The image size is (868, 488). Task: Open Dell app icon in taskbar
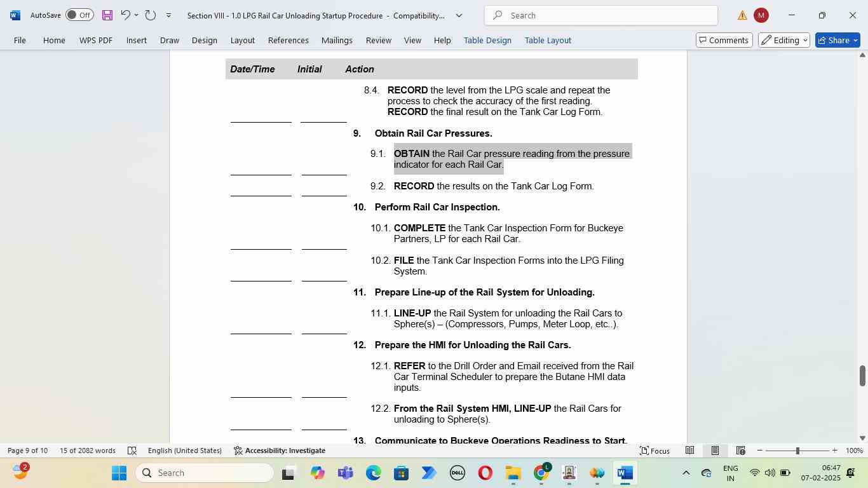(458, 473)
